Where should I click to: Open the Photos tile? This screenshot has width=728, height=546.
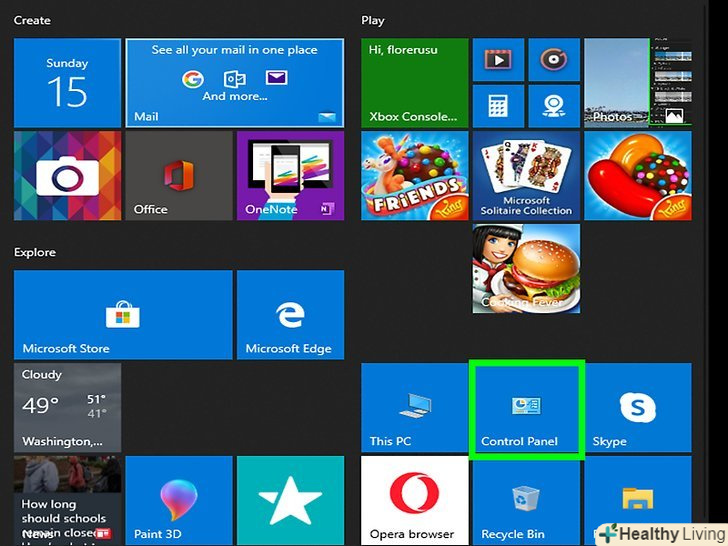(637, 83)
